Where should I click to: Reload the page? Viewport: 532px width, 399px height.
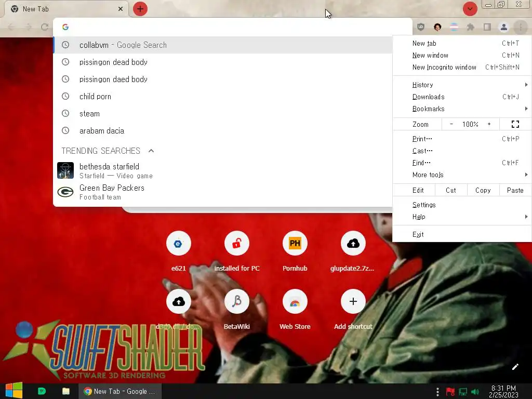point(45,27)
